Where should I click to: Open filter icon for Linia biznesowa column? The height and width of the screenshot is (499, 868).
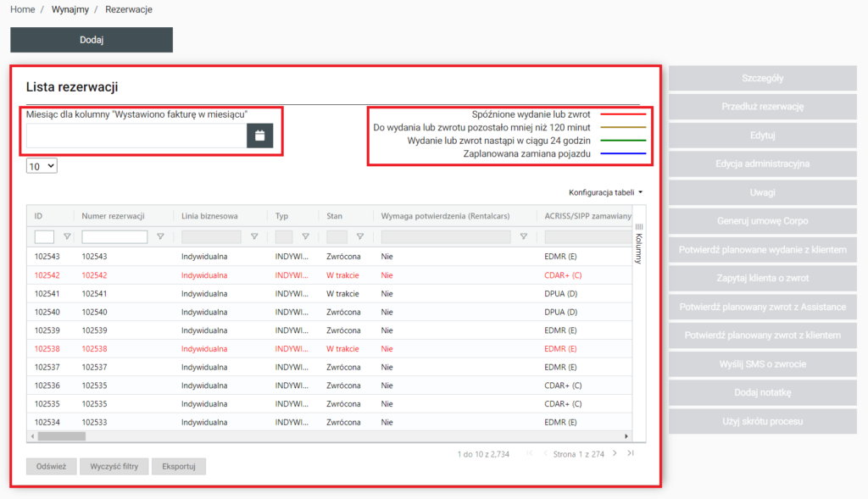click(x=254, y=237)
